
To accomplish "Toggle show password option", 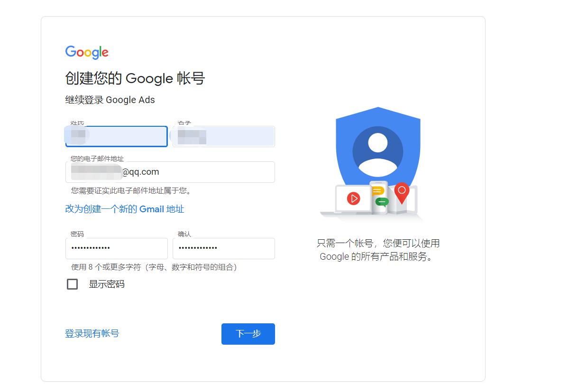I will click(x=72, y=284).
